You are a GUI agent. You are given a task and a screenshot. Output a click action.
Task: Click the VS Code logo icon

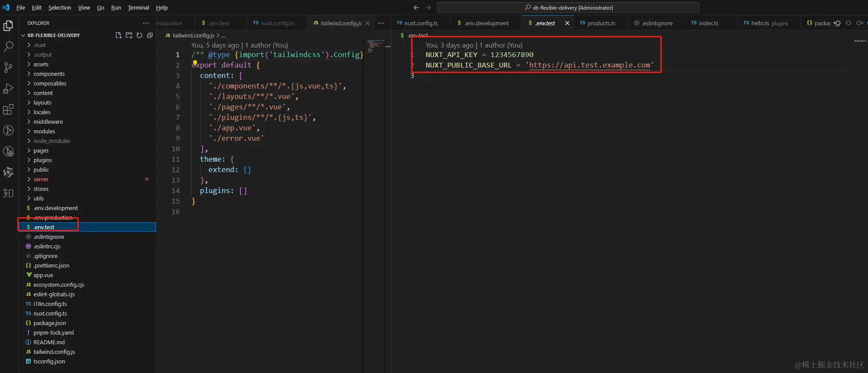click(x=6, y=7)
